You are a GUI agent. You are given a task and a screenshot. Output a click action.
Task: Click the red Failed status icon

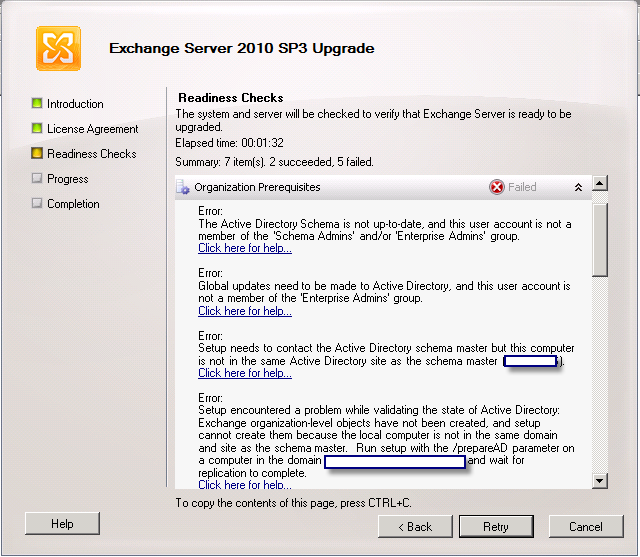[x=497, y=187]
